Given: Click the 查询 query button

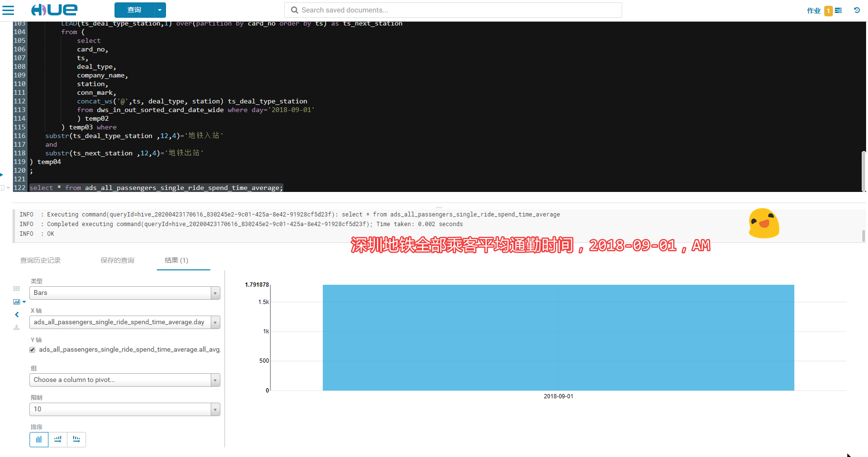Looking at the screenshot, I should click(134, 10).
